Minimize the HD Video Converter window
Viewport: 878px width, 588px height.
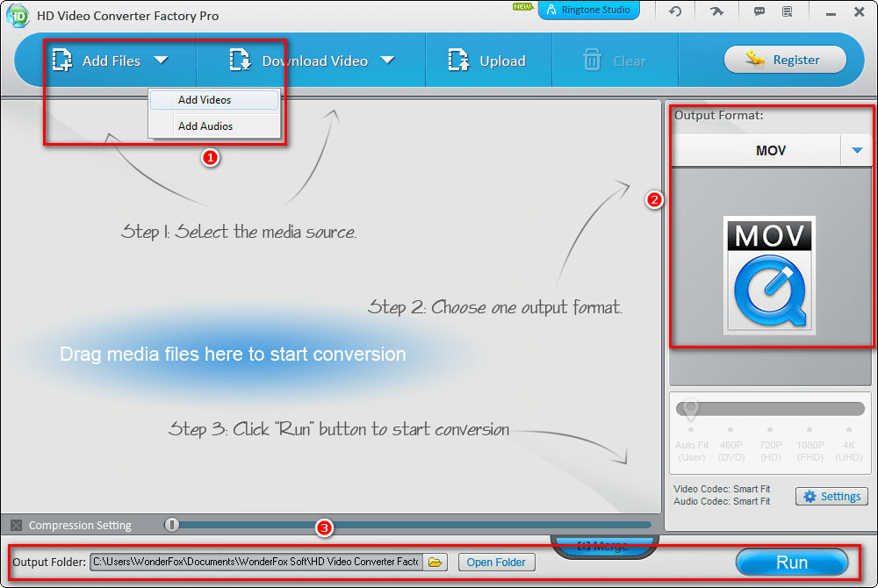(831, 12)
